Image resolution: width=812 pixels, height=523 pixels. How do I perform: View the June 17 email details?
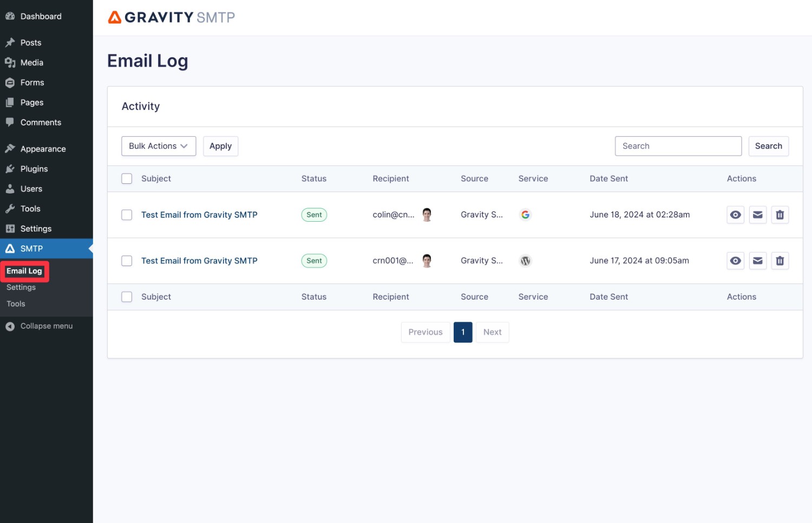click(x=735, y=261)
